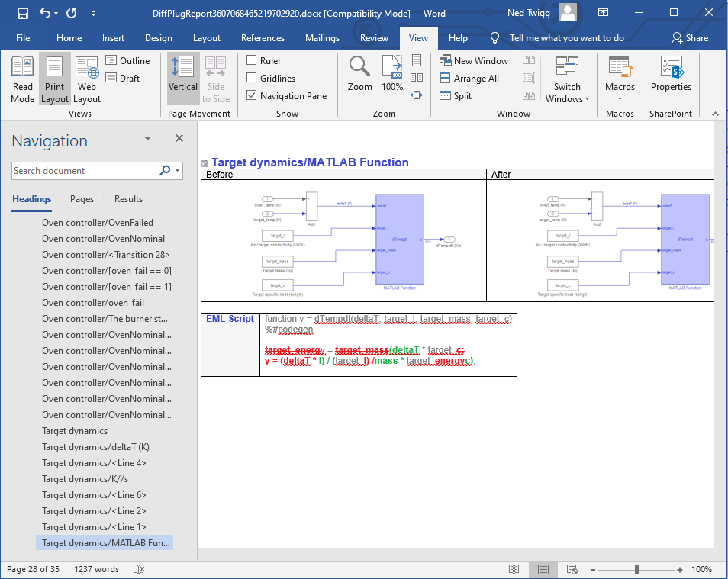Enable the Ruler checkbox
The width and height of the screenshot is (728, 579).
(252, 60)
